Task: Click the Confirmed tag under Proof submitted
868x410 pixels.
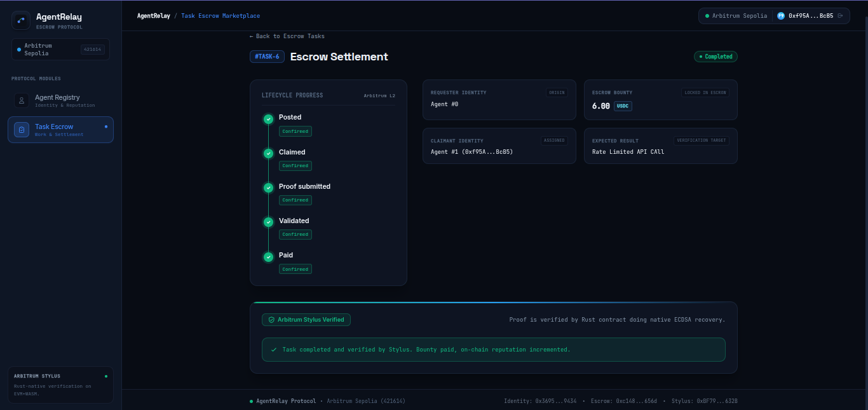Action: pyautogui.click(x=295, y=200)
